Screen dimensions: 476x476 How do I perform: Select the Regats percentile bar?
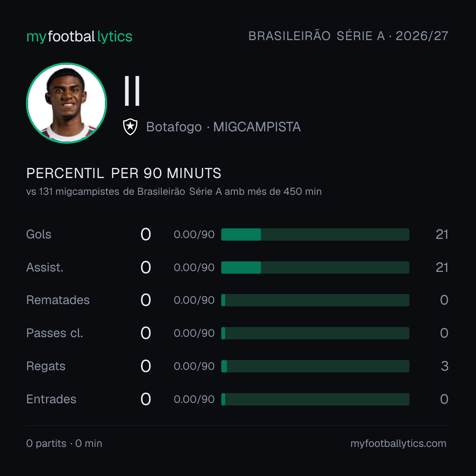(x=315, y=366)
